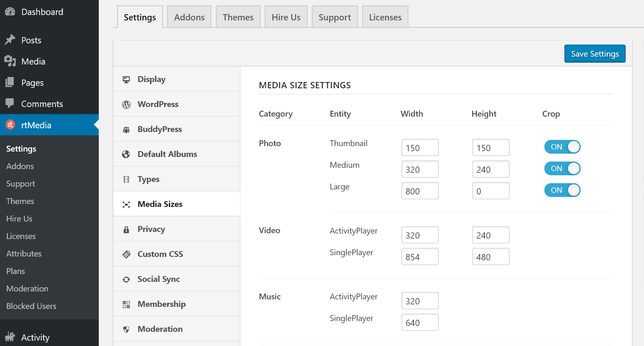Open Privacy settings via the padlock icon

(x=126, y=229)
